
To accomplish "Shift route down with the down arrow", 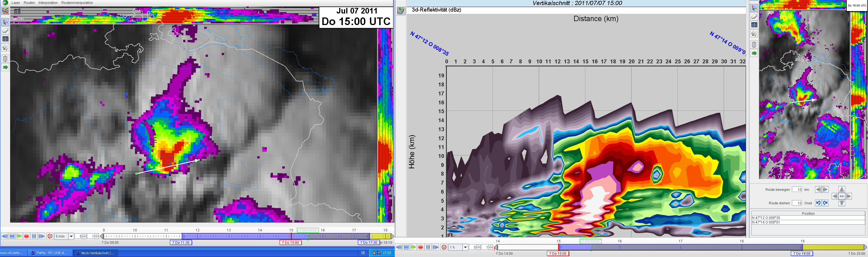I will click(842, 203).
